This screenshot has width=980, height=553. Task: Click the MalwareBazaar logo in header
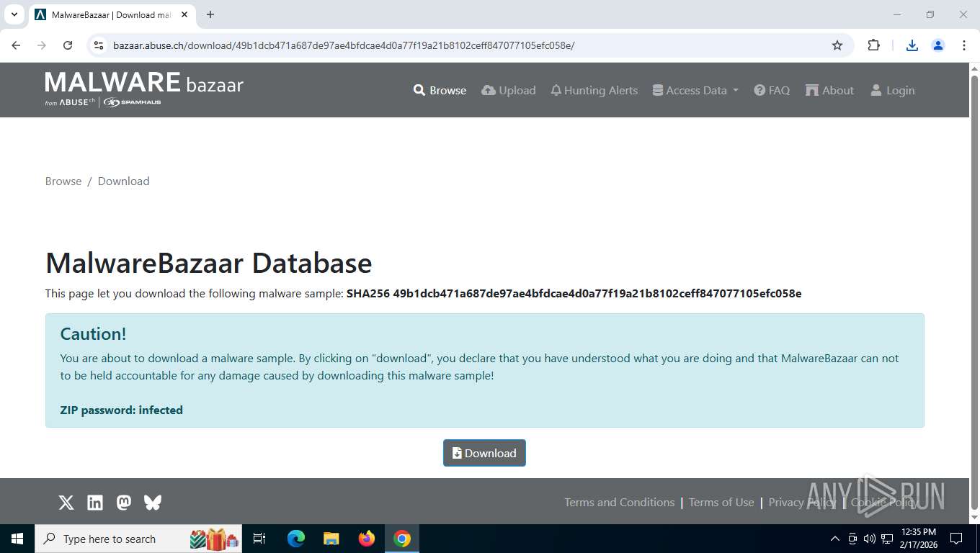pyautogui.click(x=144, y=89)
